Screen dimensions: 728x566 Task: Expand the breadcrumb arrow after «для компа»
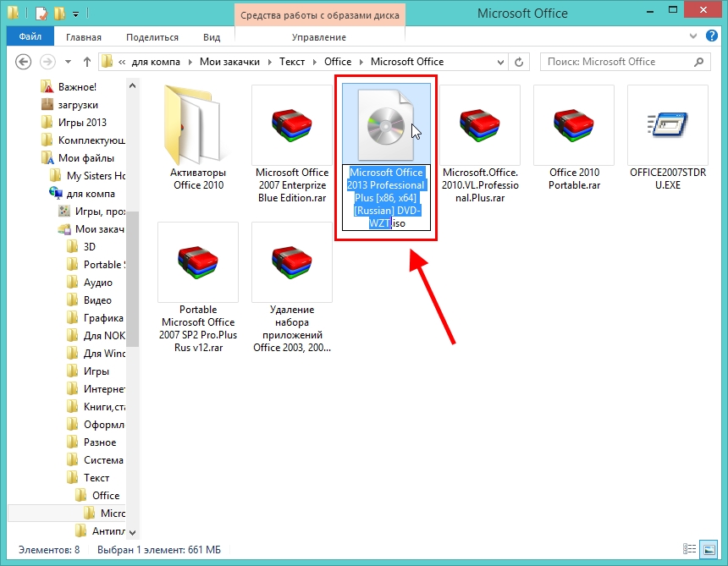[x=190, y=62]
